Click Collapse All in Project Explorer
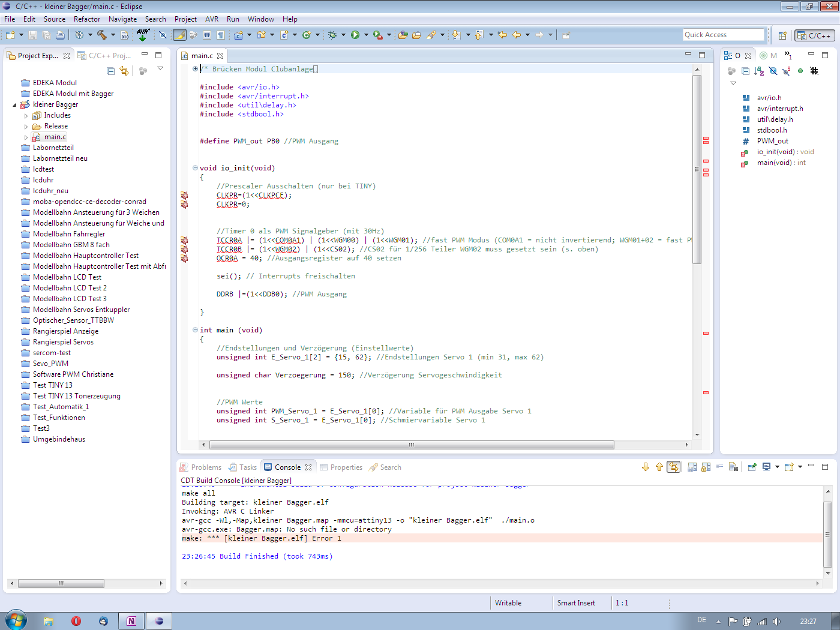 [110, 71]
